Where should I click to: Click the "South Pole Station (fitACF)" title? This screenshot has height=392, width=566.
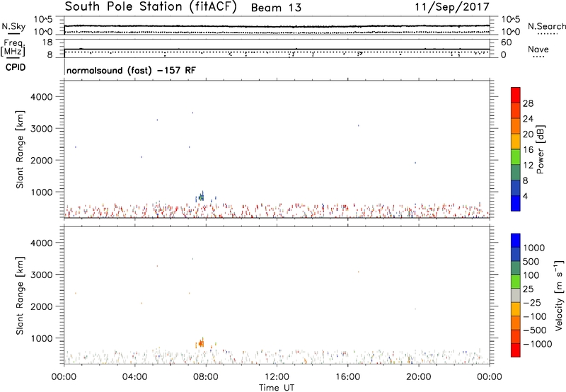151,7
